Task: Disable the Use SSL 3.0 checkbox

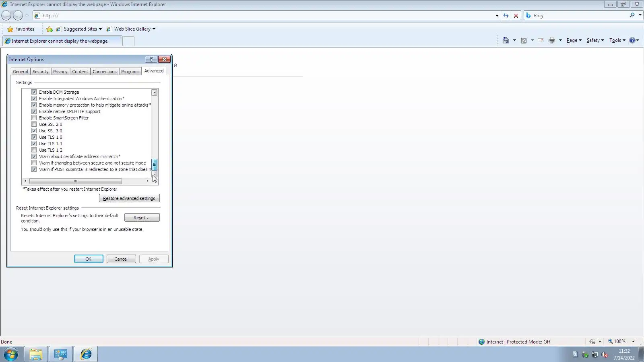Action: [x=34, y=131]
